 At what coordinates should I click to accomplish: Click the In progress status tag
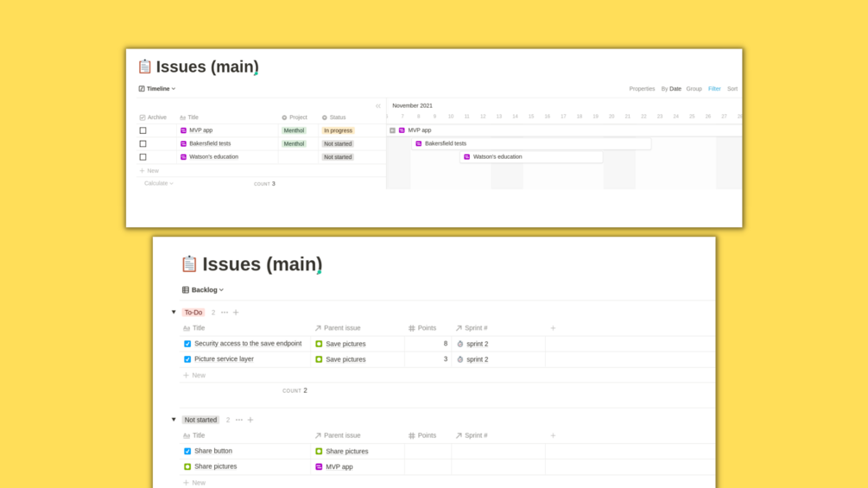click(338, 130)
